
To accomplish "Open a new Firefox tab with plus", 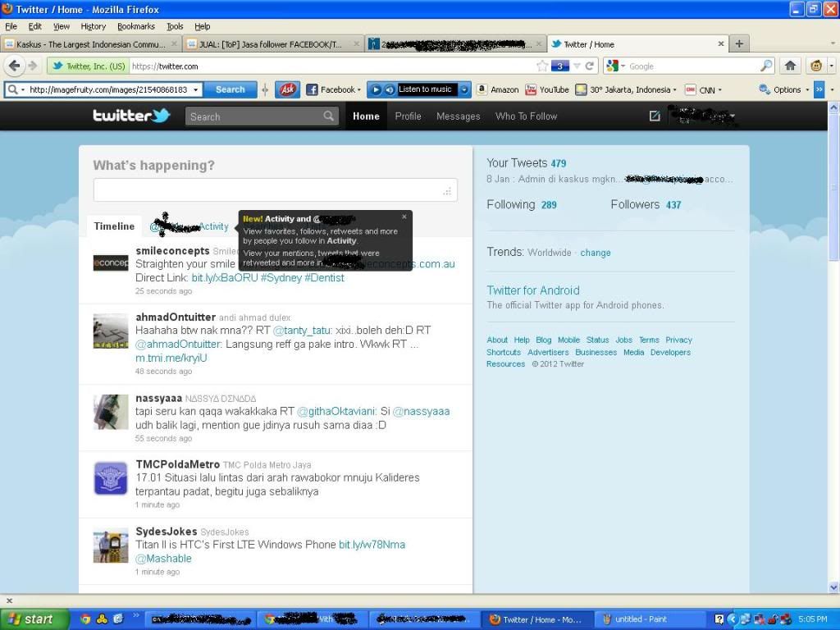I will point(739,44).
